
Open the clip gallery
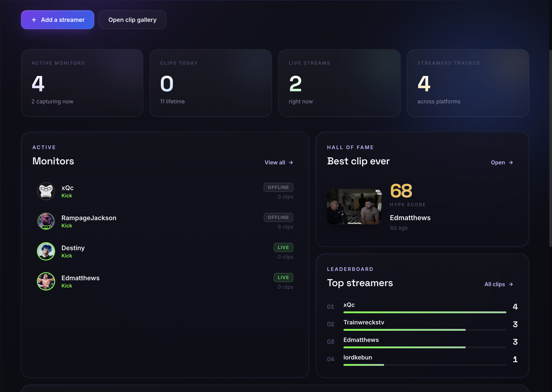(132, 20)
